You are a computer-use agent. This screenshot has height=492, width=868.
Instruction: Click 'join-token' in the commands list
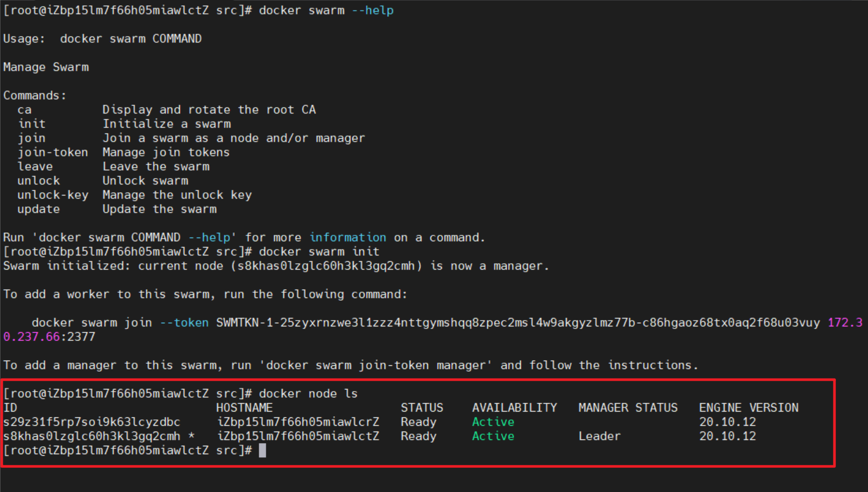pos(53,152)
